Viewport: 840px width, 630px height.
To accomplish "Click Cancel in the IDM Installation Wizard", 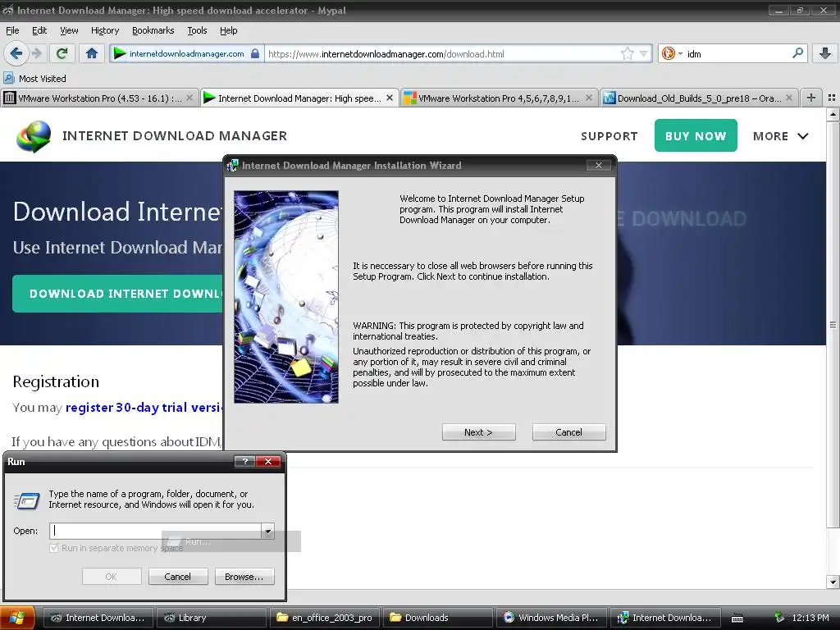I will point(568,431).
